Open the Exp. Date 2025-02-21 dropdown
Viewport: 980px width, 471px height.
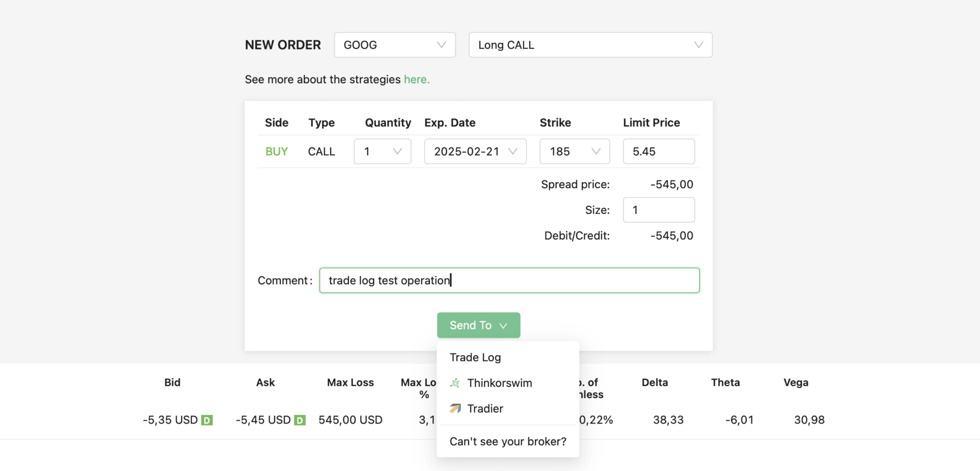pyautogui.click(x=475, y=152)
